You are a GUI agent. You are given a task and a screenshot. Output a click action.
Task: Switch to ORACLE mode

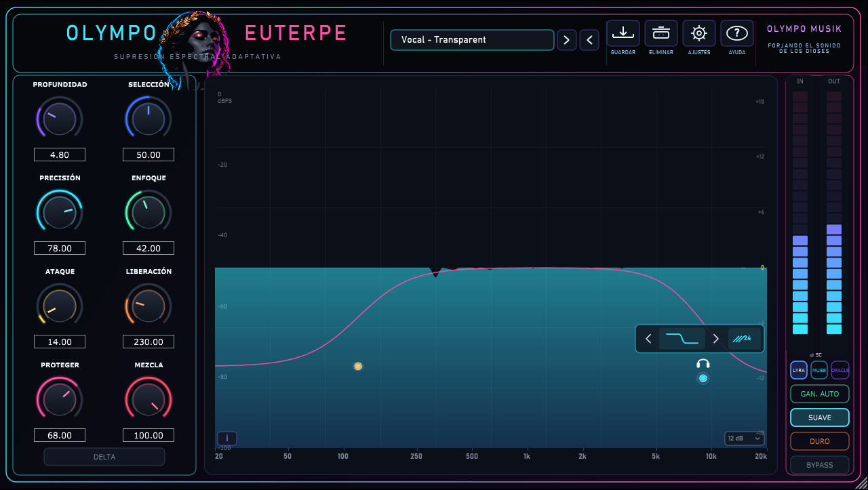click(x=840, y=370)
